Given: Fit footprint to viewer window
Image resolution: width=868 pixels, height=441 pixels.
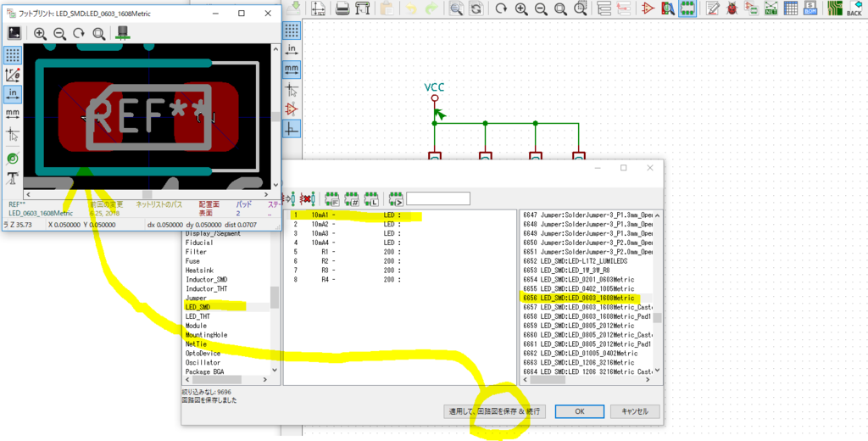Looking at the screenshot, I should coord(98,33).
